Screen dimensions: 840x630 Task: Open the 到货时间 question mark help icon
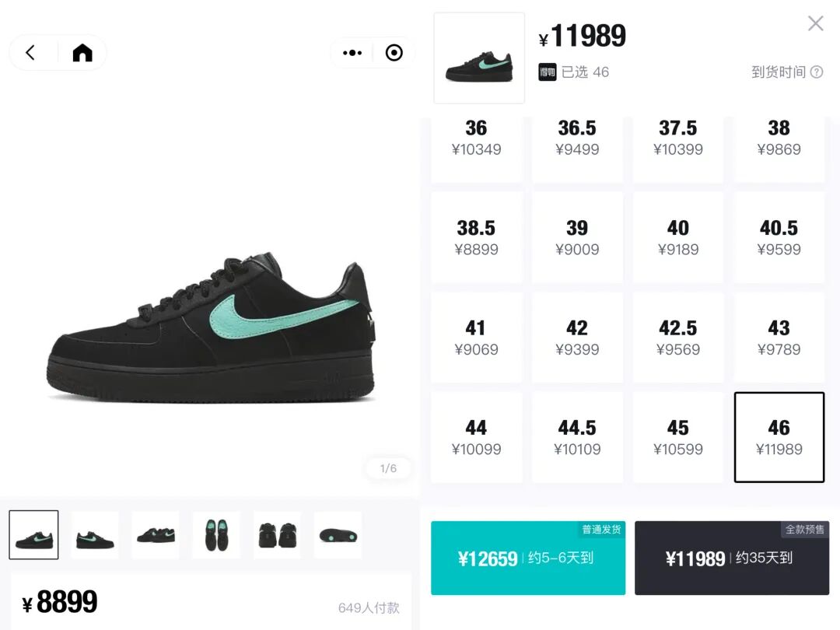click(x=817, y=72)
